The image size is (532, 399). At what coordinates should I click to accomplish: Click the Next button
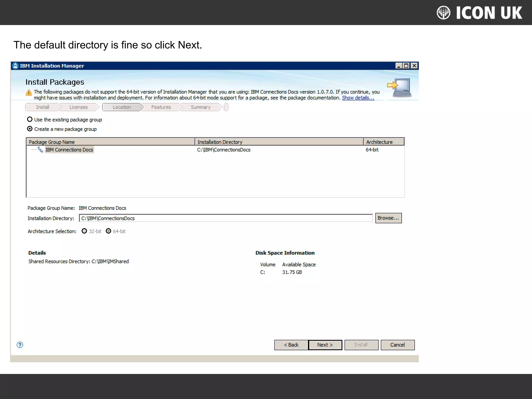(325, 345)
